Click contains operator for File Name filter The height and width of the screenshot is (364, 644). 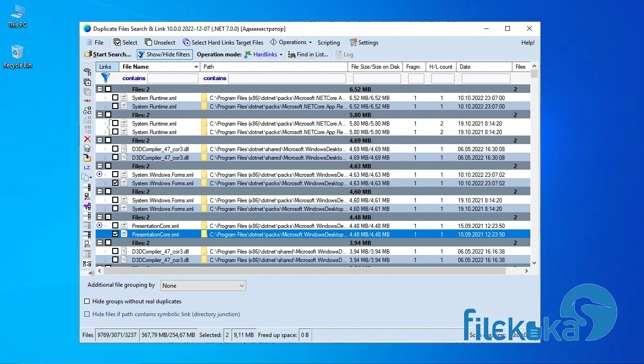134,78
